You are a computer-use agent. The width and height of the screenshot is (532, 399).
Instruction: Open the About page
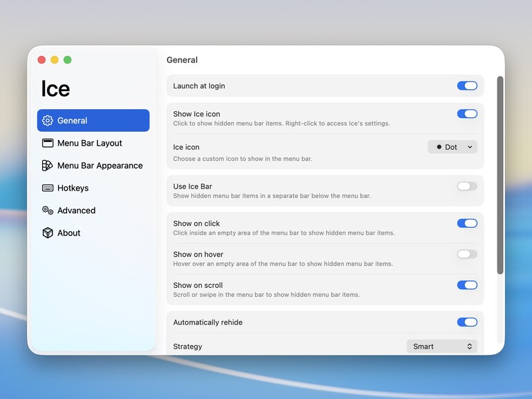pos(93,233)
